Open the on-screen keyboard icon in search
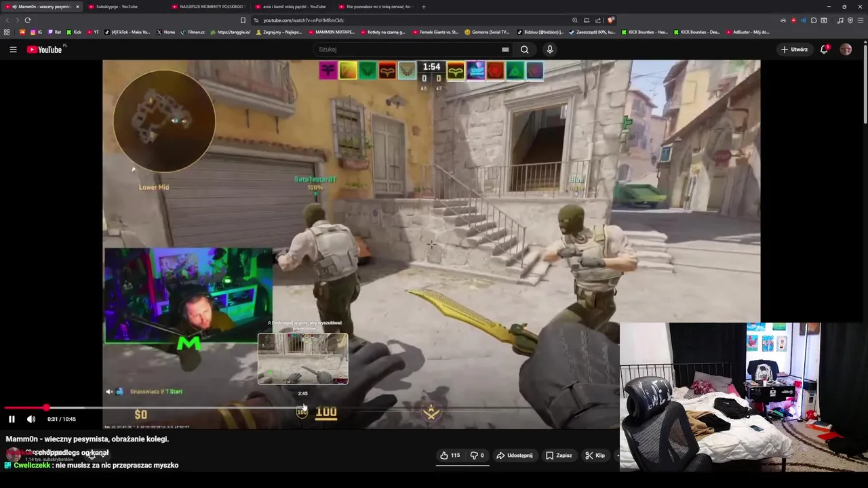This screenshot has height=488, width=868. point(505,49)
